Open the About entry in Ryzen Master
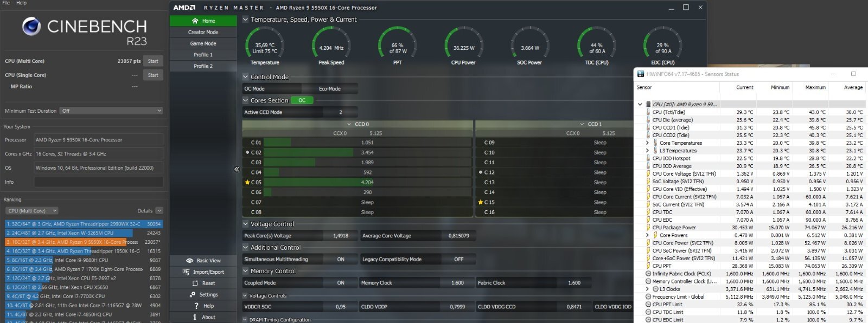 click(203, 317)
